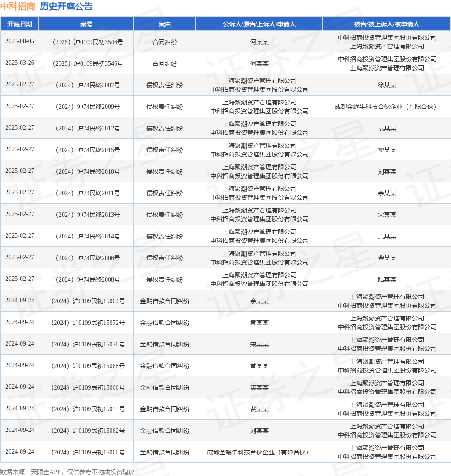The height and width of the screenshot is (476, 451).
Task: Click case number (2024)沪0109民初15064号
Action: [x=88, y=301]
